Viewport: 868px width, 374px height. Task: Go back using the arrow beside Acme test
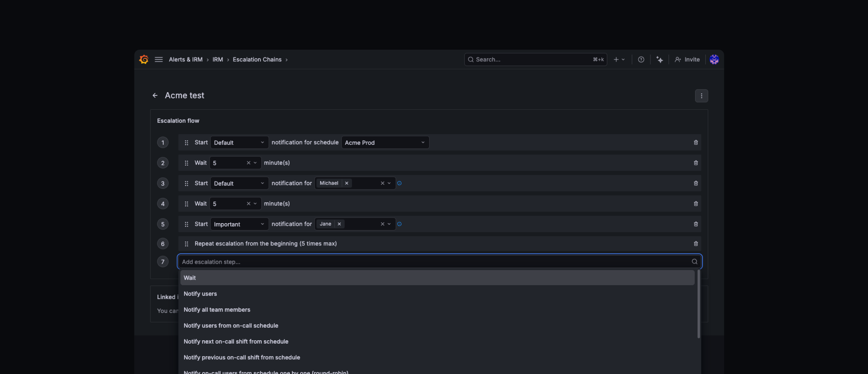coord(155,95)
